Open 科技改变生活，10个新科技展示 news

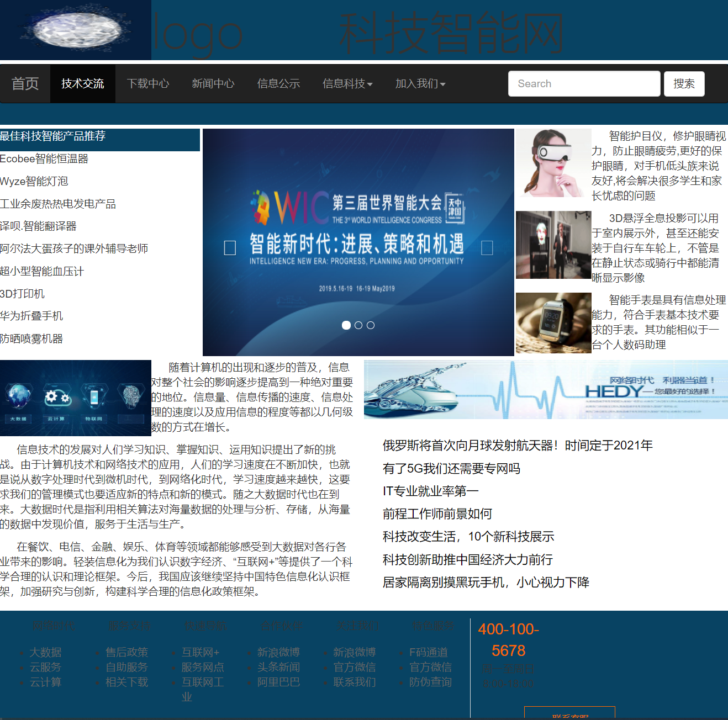click(x=468, y=537)
